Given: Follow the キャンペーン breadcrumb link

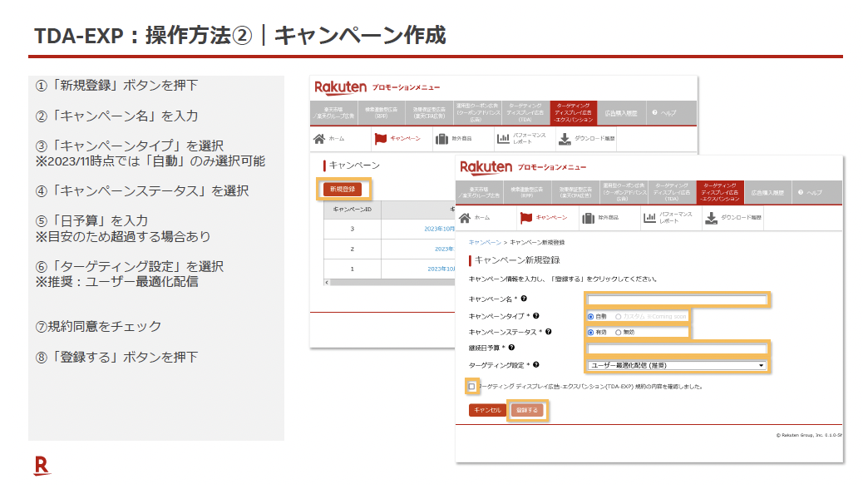Looking at the screenshot, I should click(485, 243).
